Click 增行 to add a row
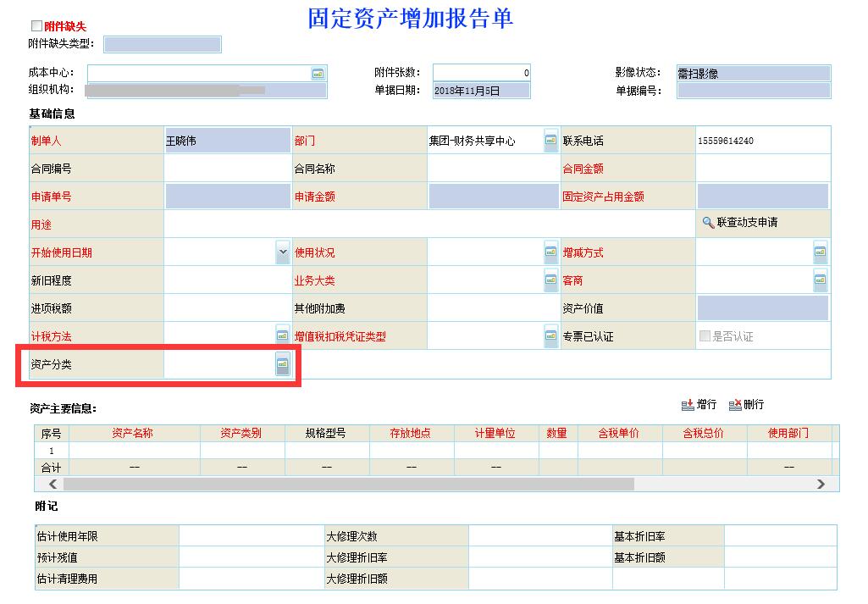 tap(699, 405)
